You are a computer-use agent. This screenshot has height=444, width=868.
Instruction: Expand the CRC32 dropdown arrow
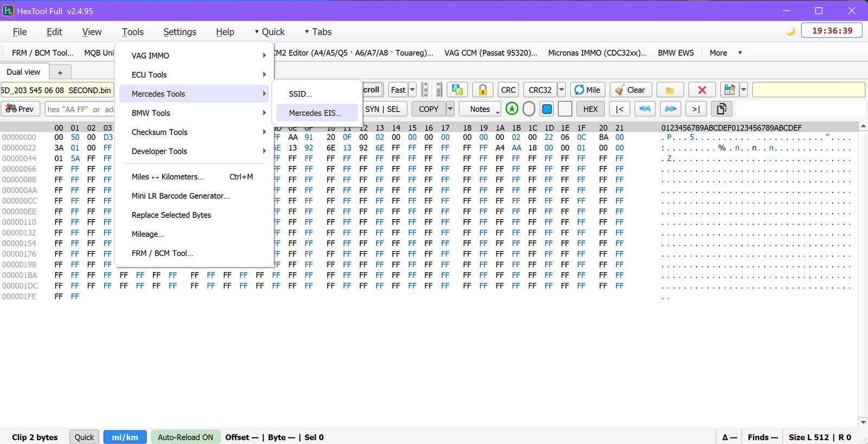[561, 90]
